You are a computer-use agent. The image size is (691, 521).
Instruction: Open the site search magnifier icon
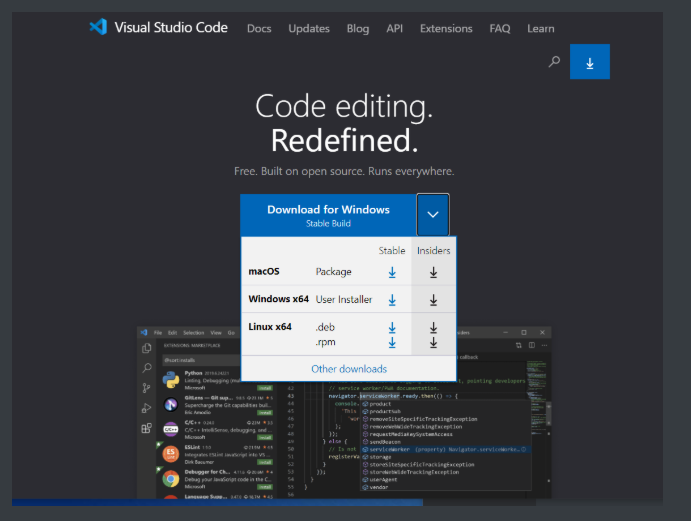click(x=554, y=61)
